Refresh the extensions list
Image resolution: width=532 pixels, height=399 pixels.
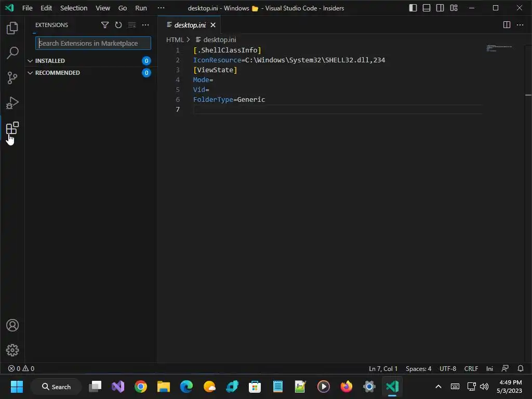click(118, 25)
